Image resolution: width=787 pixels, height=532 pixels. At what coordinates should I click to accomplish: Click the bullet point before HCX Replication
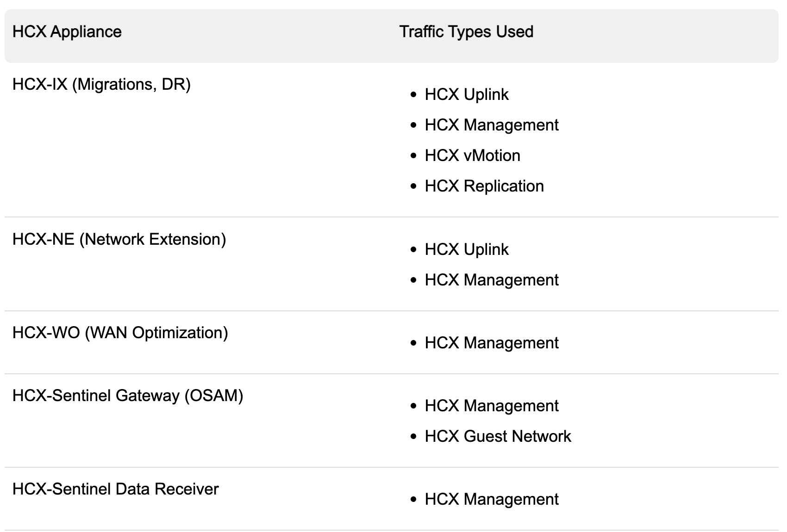(413, 186)
